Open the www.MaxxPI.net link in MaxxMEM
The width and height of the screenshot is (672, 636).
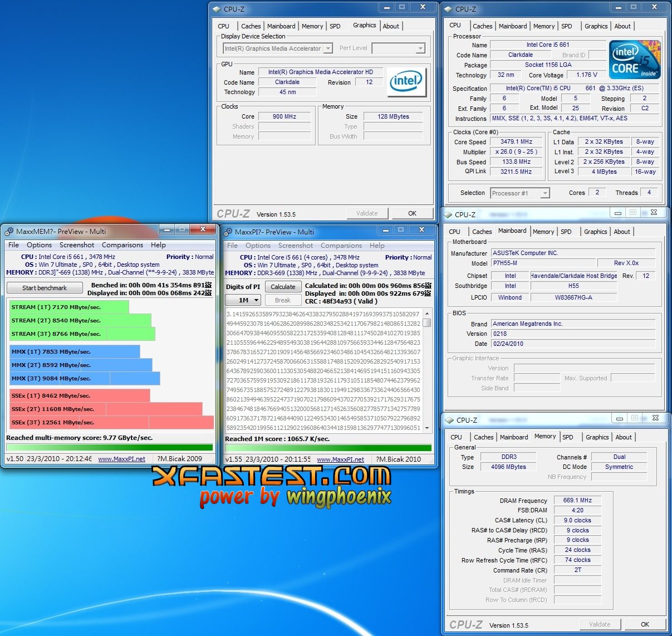pos(121,459)
